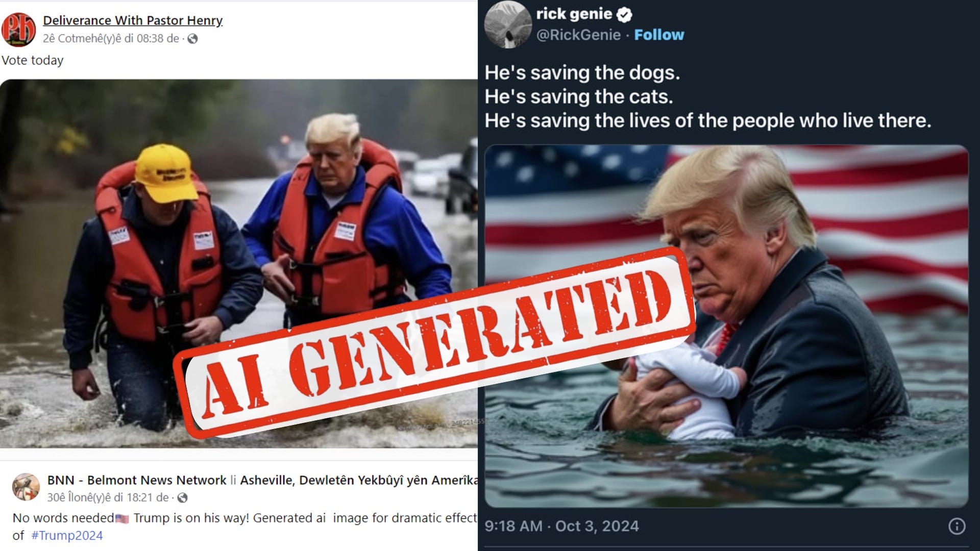Open the flooded rescue photo with life vests

click(239, 263)
